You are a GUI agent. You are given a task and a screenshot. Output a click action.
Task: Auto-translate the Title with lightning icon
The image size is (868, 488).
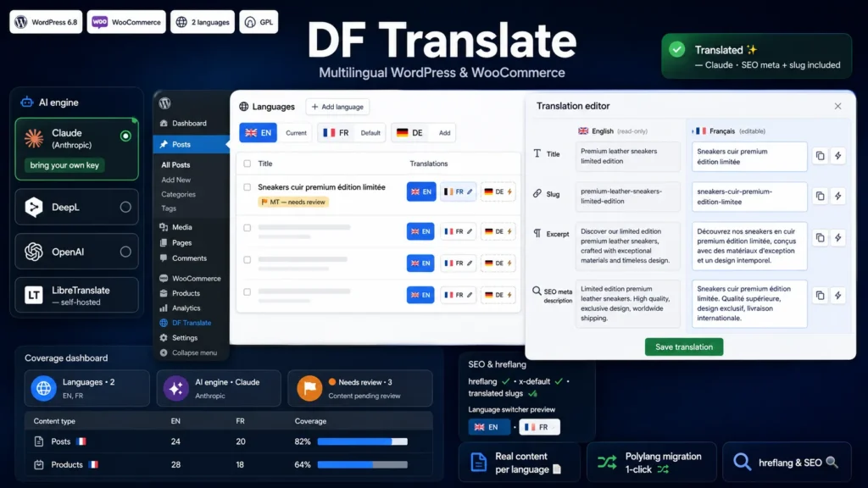pyautogui.click(x=838, y=156)
